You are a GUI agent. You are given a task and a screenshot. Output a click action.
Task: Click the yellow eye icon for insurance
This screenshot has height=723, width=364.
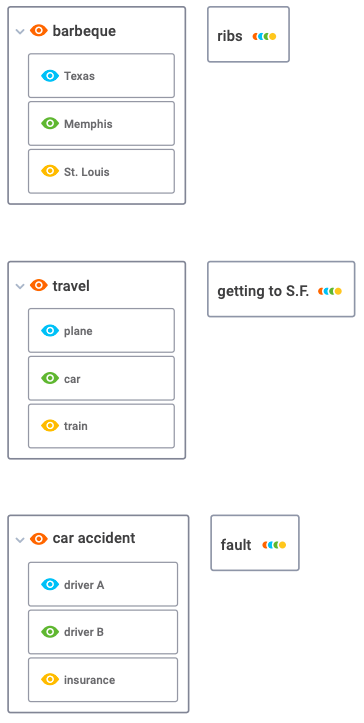coord(50,680)
